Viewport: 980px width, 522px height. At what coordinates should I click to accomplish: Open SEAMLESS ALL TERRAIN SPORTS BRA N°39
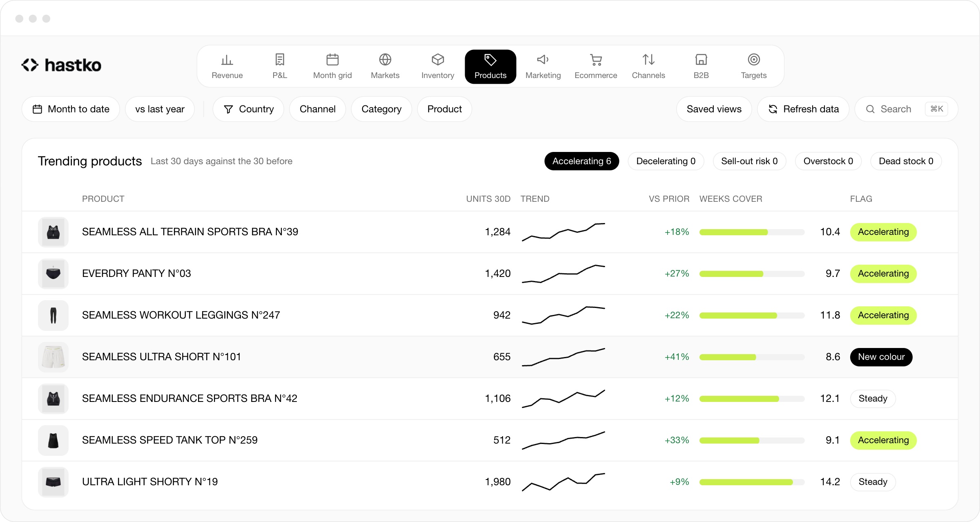[x=190, y=232]
